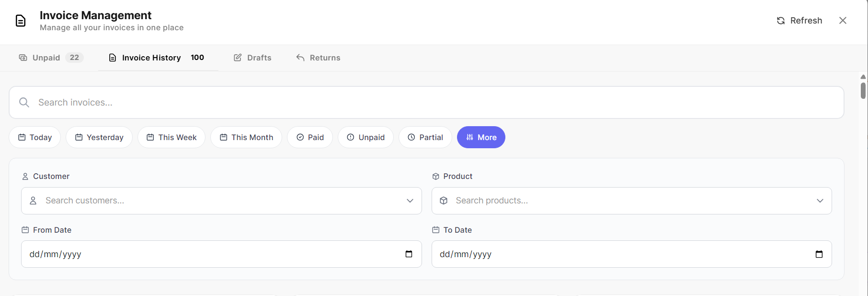Viewport: 868px width, 296px height.
Task: Collapse the More filters panel
Action: 481,137
